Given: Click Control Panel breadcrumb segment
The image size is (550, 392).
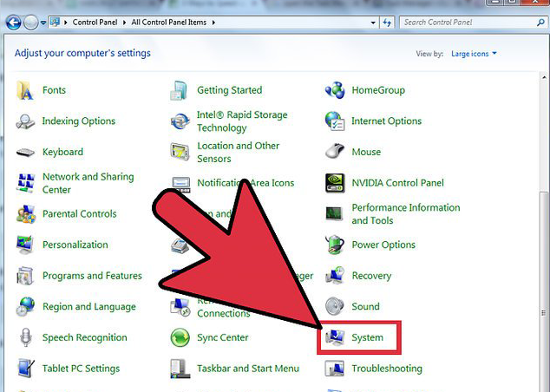Looking at the screenshot, I should tap(95, 23).
